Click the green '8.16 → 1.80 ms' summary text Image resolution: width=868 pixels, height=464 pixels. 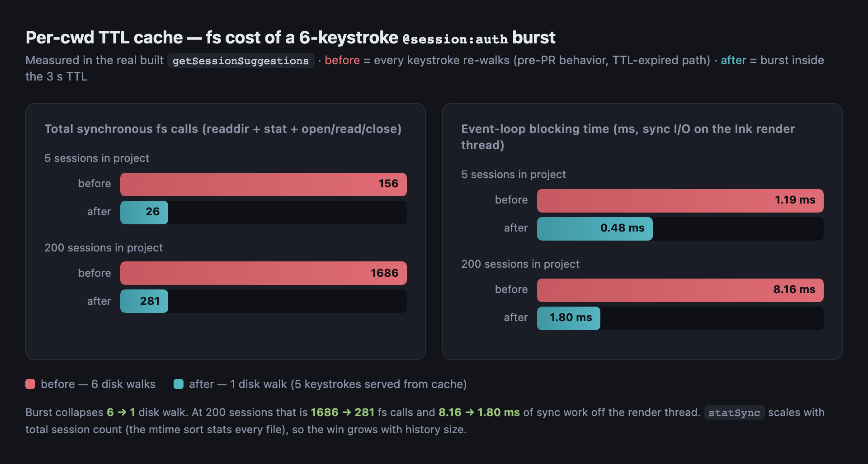pos(479,412)
